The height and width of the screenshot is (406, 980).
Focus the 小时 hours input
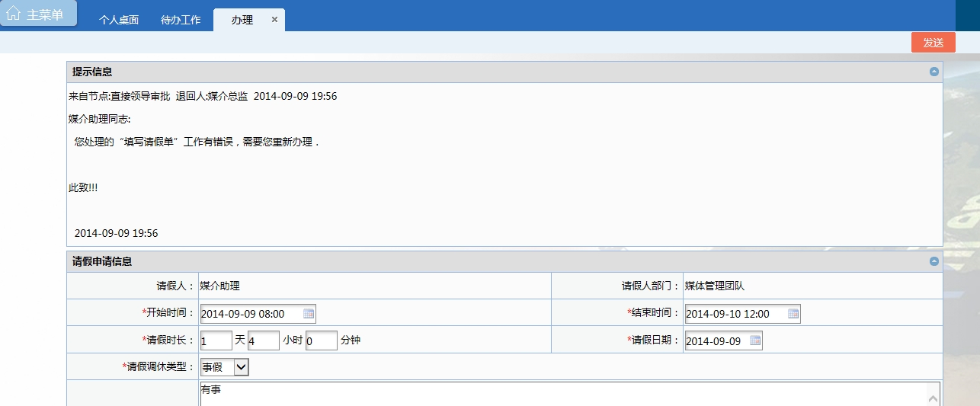click(263, 340)
